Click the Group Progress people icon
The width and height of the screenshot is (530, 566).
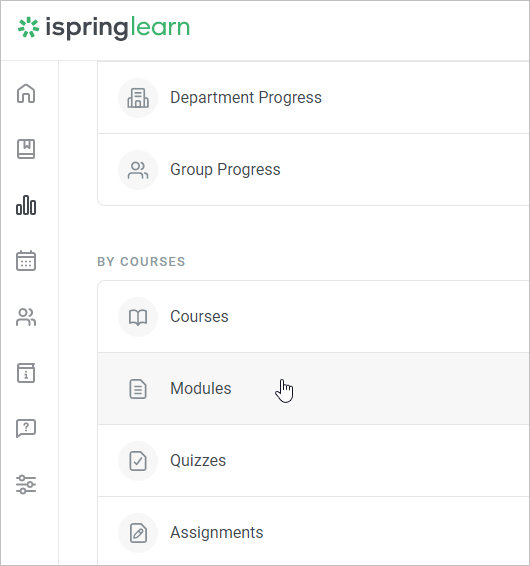click(x=138, y=170)
